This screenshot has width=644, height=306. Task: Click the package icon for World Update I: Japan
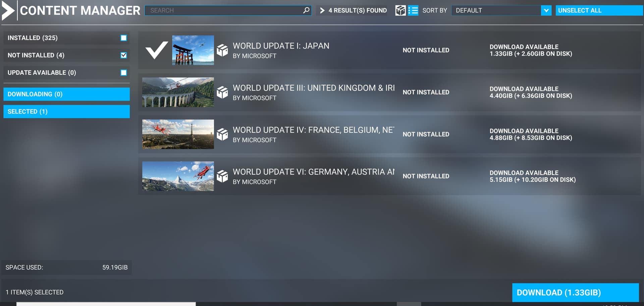click(222, 50)
